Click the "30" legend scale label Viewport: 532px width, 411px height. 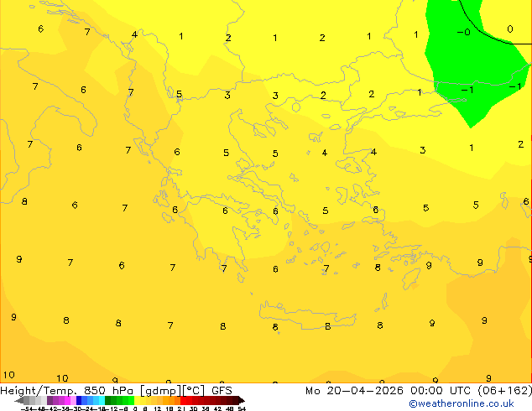(193, 408)
